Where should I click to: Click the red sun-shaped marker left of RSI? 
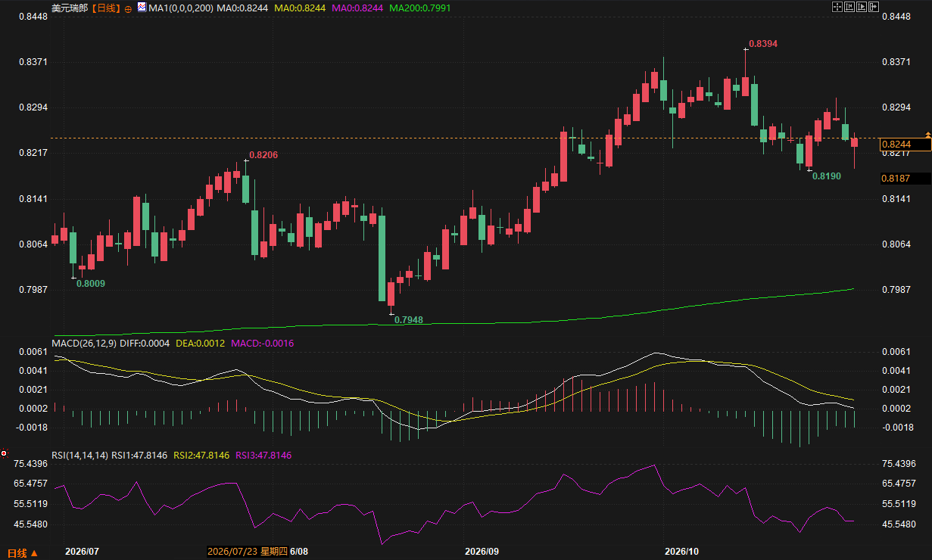pyautogui.click(x=4, y=454)
